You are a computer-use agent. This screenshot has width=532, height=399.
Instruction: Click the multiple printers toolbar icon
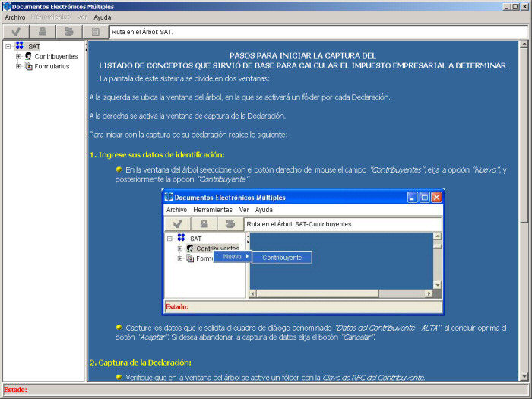(69, 32)
